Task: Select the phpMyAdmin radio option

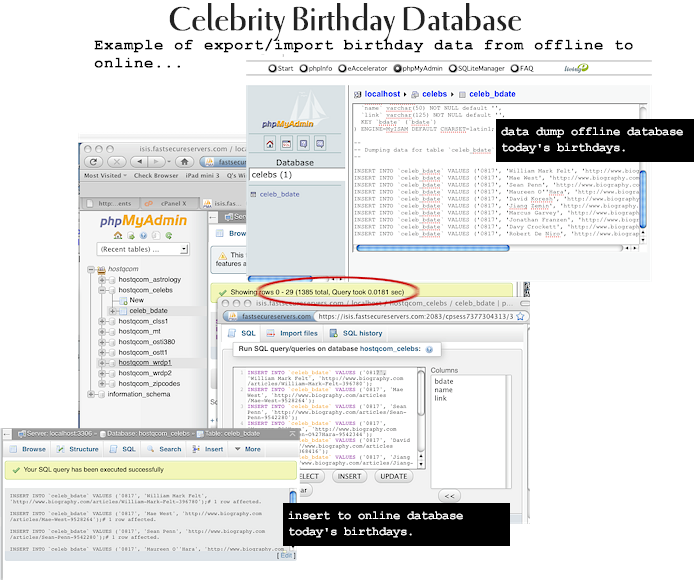Action: tap(397, 68)
